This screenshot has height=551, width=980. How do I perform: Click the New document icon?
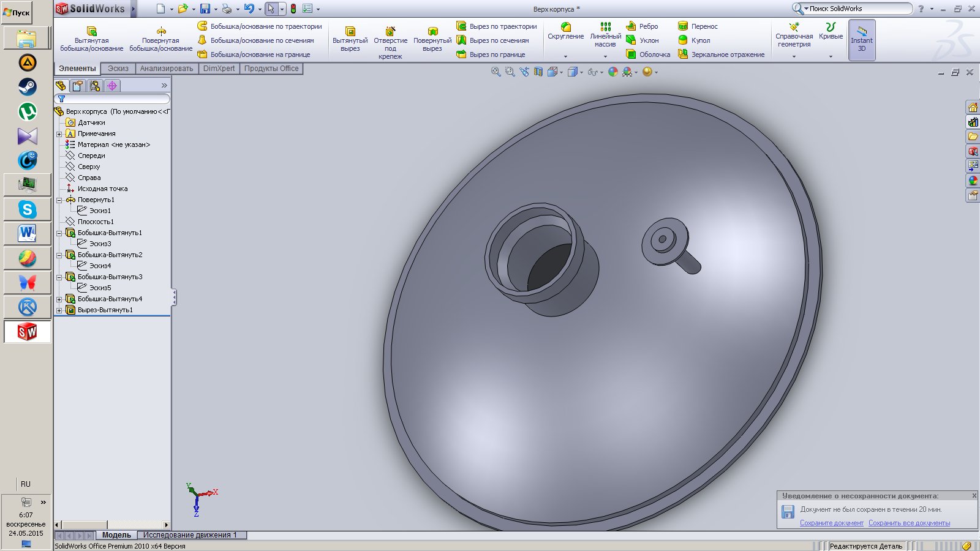160,9
